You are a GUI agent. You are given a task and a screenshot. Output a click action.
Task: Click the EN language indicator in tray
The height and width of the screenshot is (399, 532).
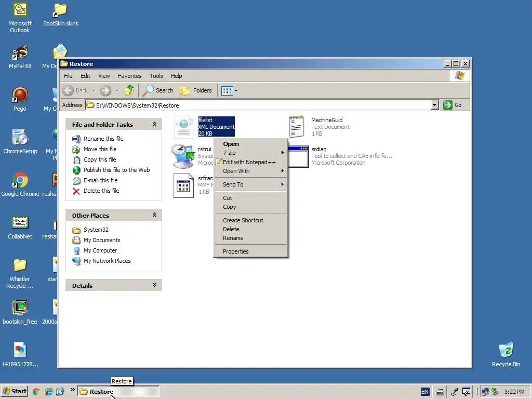[x=425, y=392]
